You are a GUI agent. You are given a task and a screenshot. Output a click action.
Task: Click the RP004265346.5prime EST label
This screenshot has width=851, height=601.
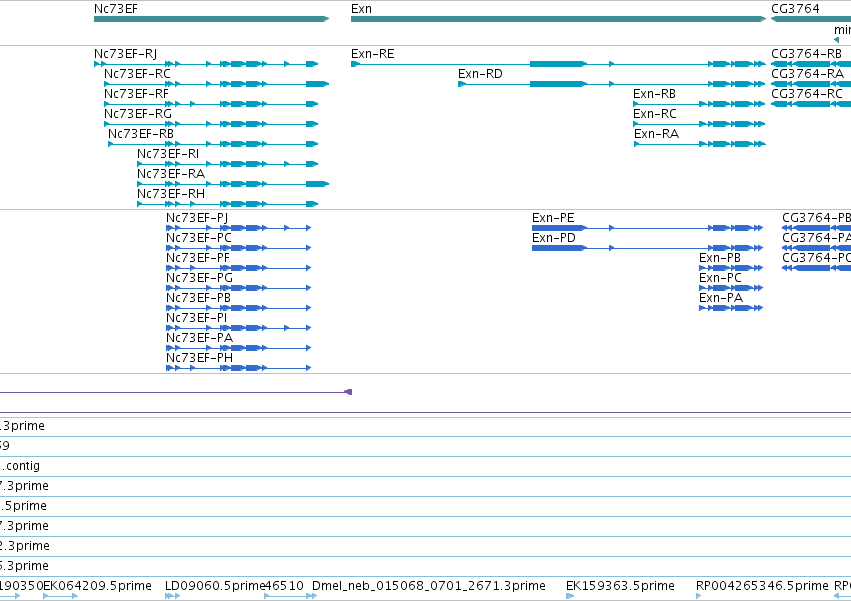tap(762, 586)
